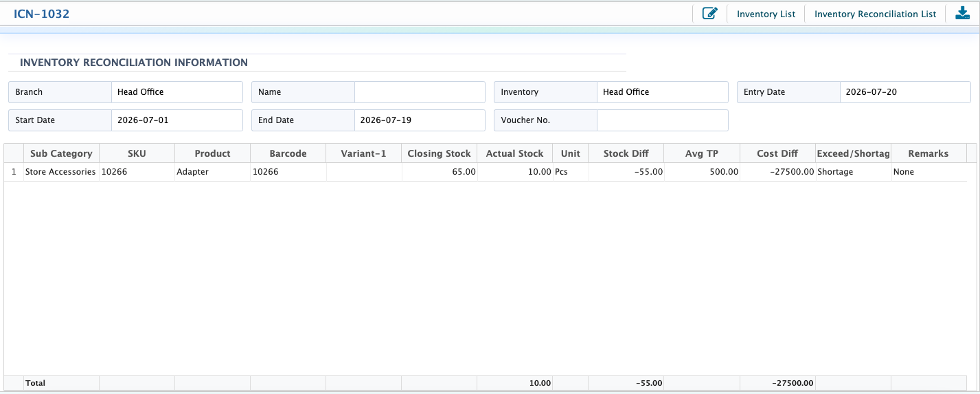The width and height of the screenshot is (980, 394).
Task: Select the Actual Stock value in the Adapter row
Action: click(x=514, y=172)
